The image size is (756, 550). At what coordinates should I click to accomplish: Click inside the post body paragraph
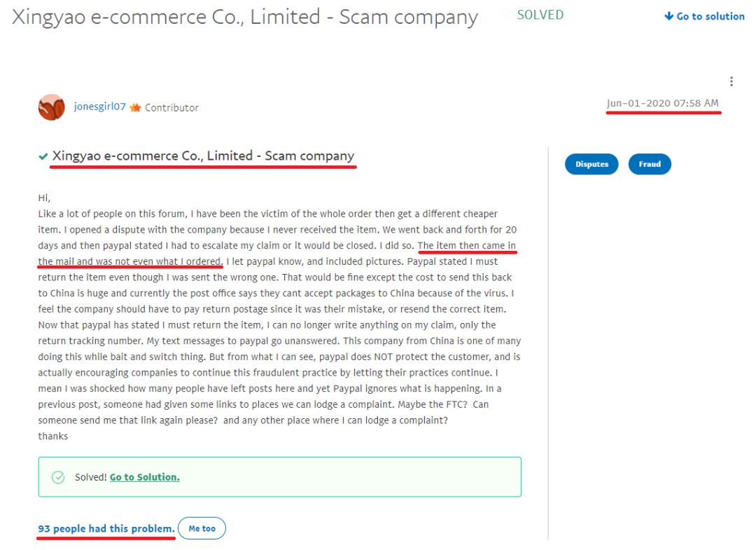(x=279, y=314)
